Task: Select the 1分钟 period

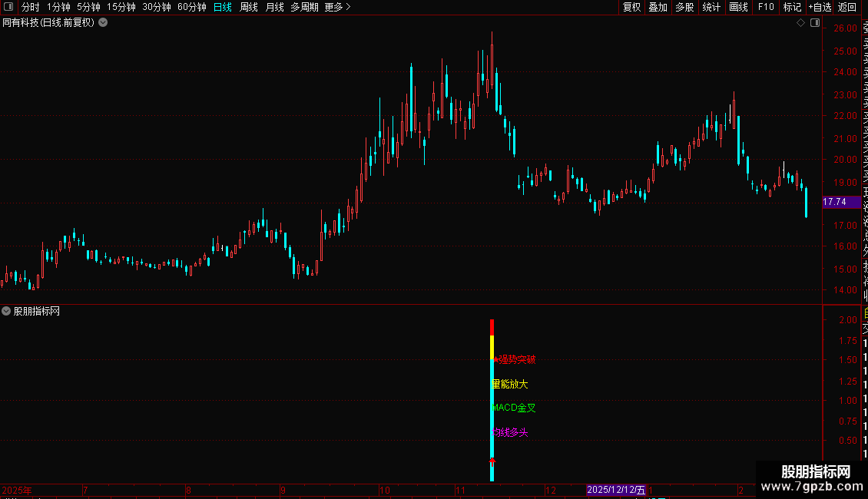Action: (x=58, y=7)
